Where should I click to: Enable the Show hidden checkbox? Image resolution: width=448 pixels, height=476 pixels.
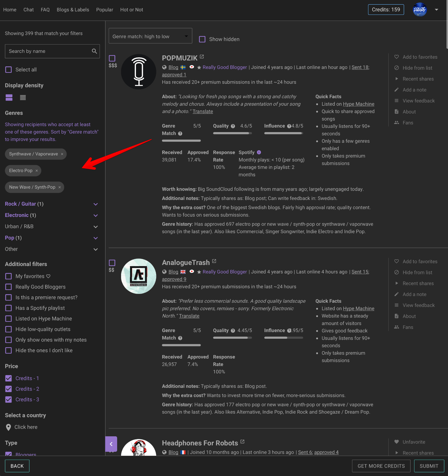pyautogui.click(x=202, y=39)
